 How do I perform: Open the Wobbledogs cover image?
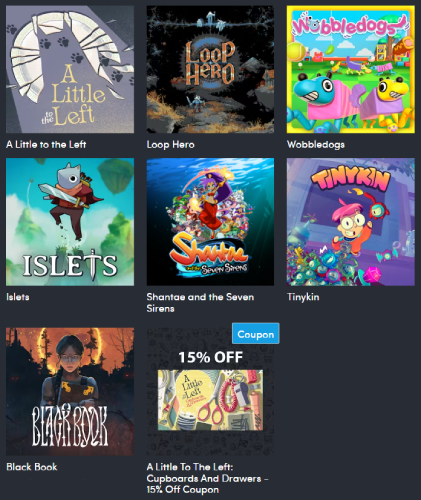click(351, 69)
